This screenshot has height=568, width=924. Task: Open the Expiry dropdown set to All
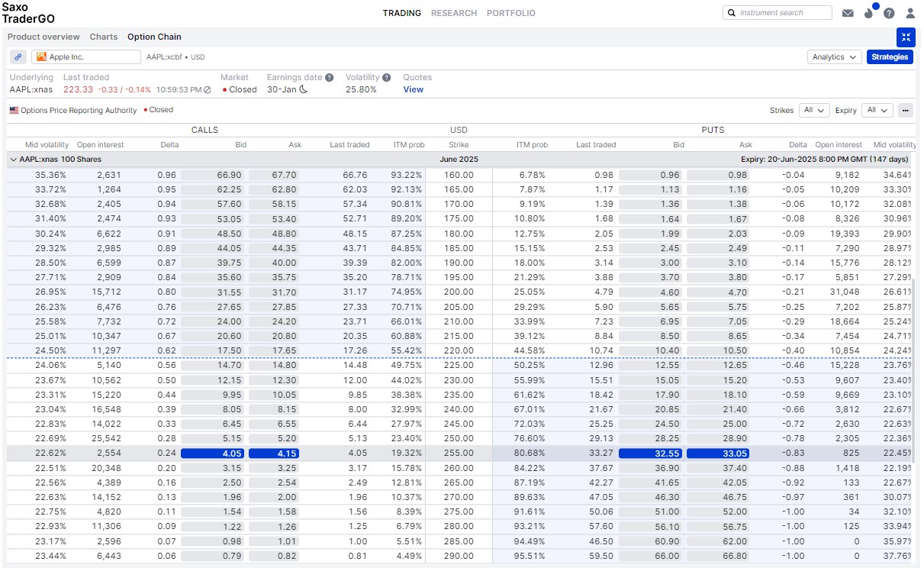(x=877, y=110)
